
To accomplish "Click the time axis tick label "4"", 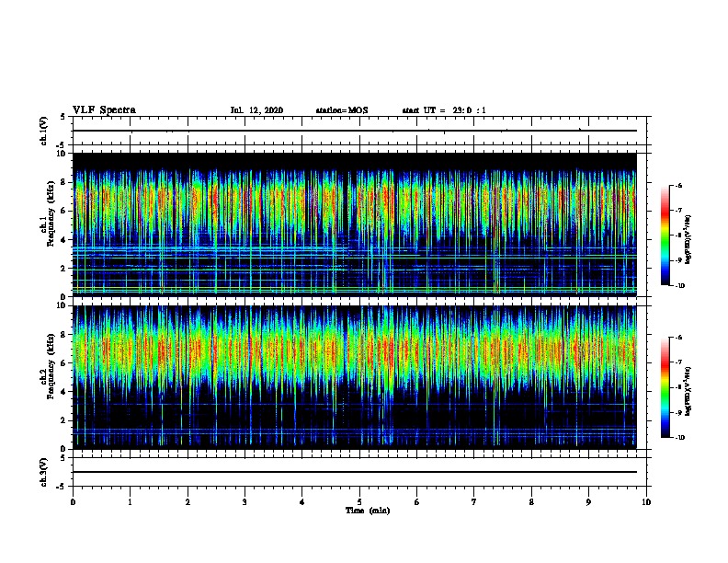I will point(302,501).
